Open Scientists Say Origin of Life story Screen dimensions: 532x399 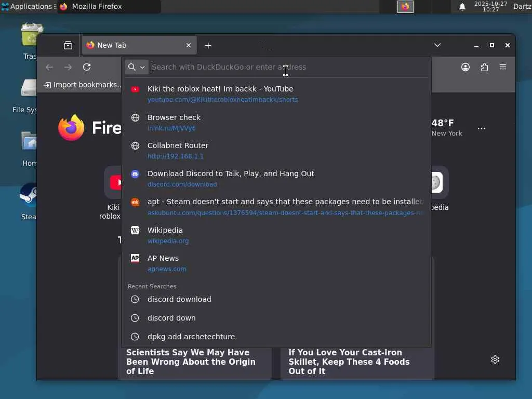pos(195,362)
